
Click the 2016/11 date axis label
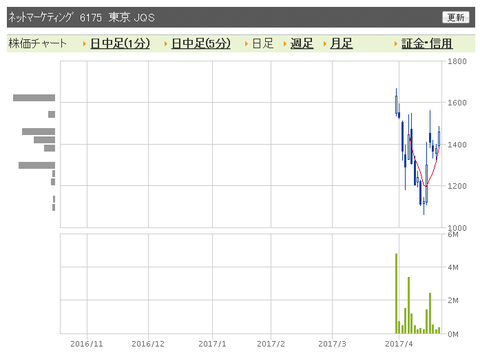click(87, 344)
